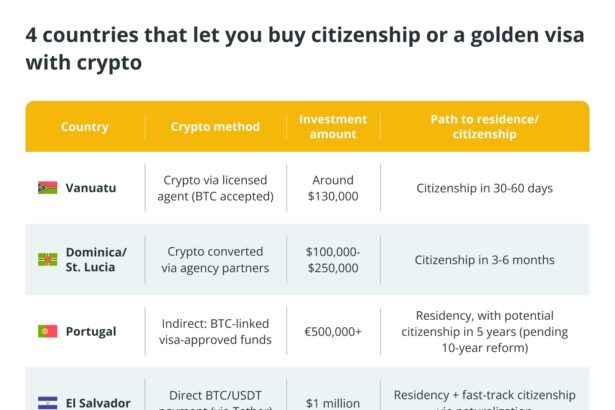Select the Country column header
The height and width of the screenshot is (410, 615).
pos(85,127)
